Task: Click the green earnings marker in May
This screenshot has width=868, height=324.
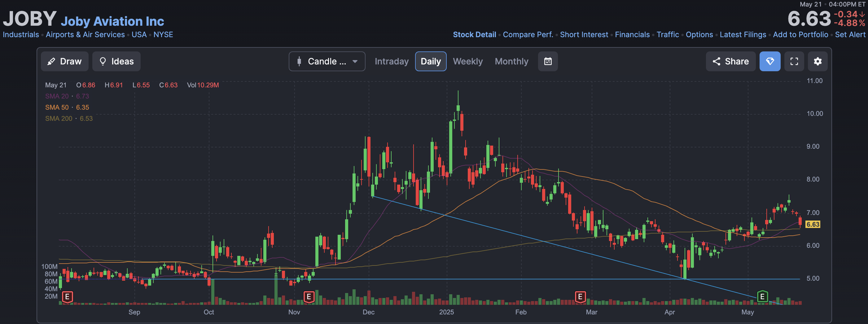Action: click(x=762, y=297)
